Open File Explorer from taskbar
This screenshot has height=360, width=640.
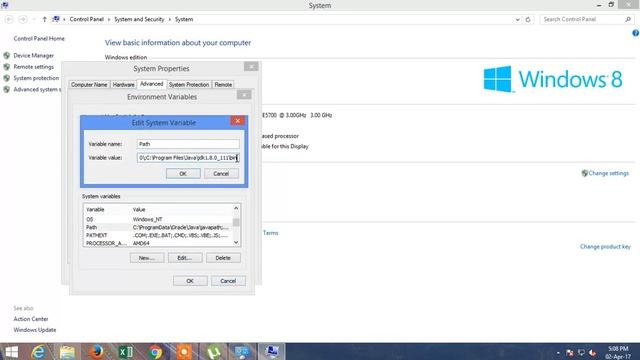pos(67,351)
